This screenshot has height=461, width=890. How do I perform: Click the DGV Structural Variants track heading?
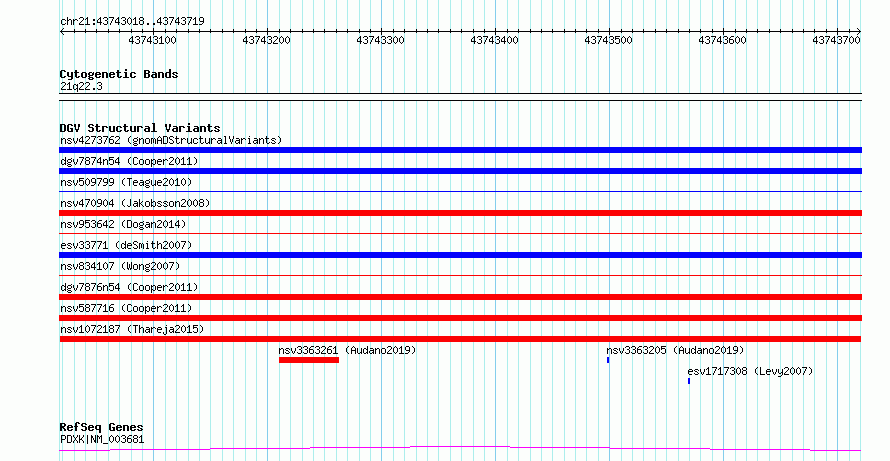pos(140,128)
